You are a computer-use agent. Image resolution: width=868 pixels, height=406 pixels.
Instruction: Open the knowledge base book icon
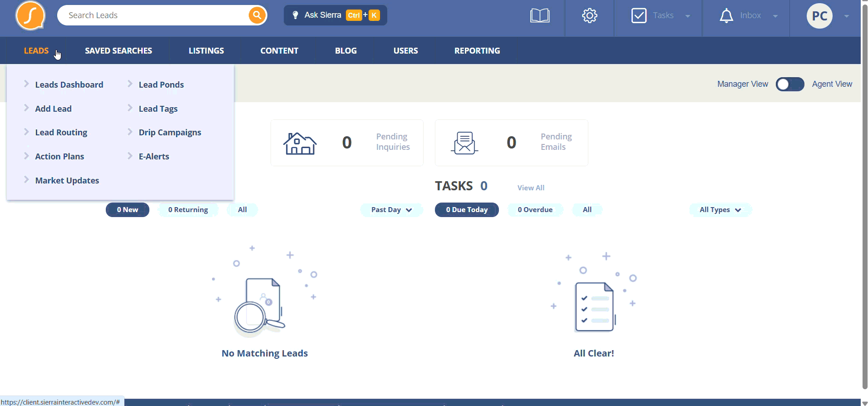point(540,16)
